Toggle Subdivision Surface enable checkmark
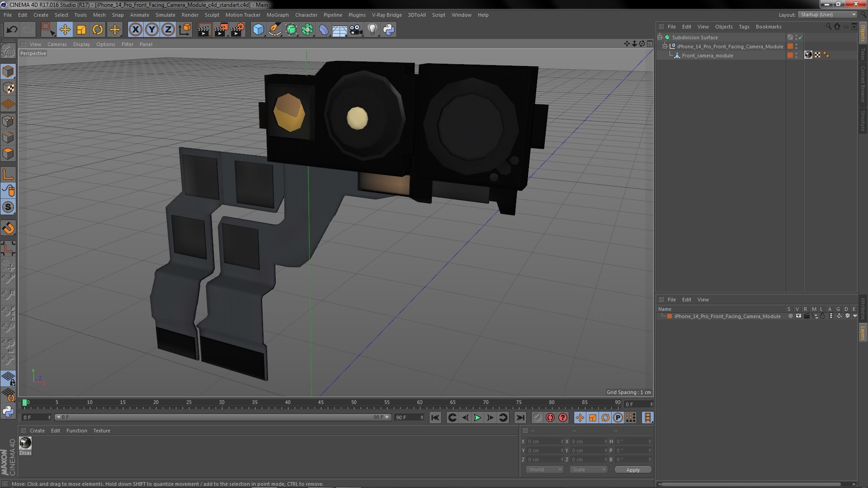 pos(800,38)
